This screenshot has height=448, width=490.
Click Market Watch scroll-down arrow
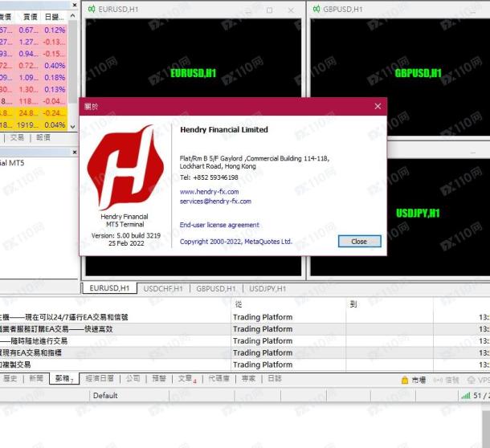[x=72, y=127]
